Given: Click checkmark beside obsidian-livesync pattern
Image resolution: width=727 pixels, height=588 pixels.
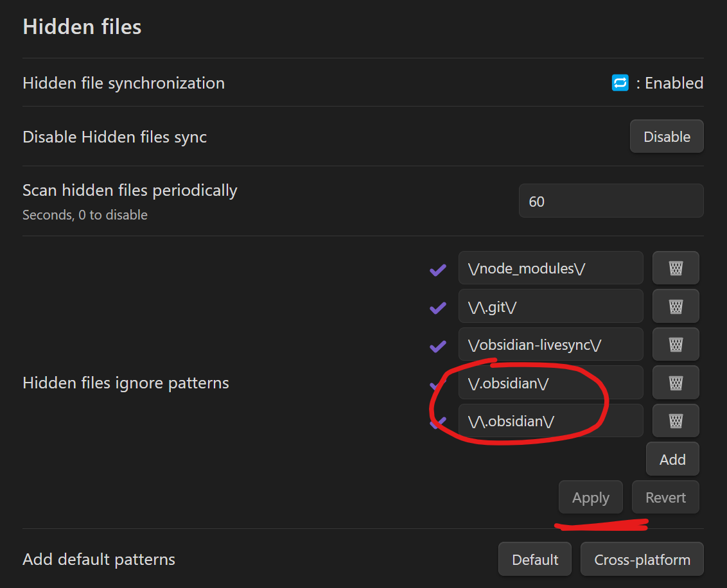Looking at the screenshot, I should tap(438, 347).
